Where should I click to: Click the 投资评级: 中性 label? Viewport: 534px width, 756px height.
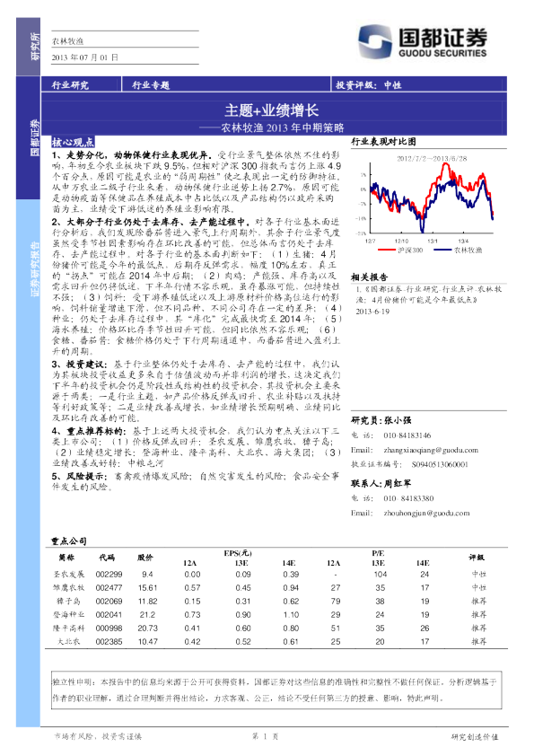[x=368, y=85]
